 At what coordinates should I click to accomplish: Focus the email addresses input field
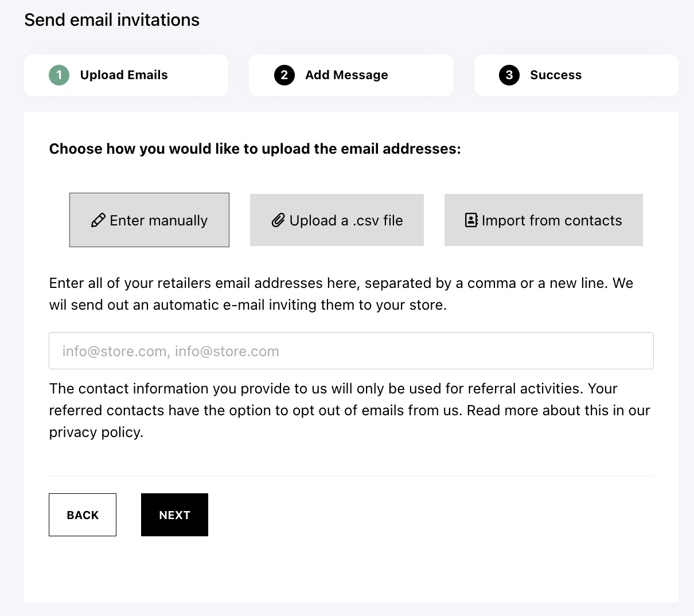click(x=351, y=351)
